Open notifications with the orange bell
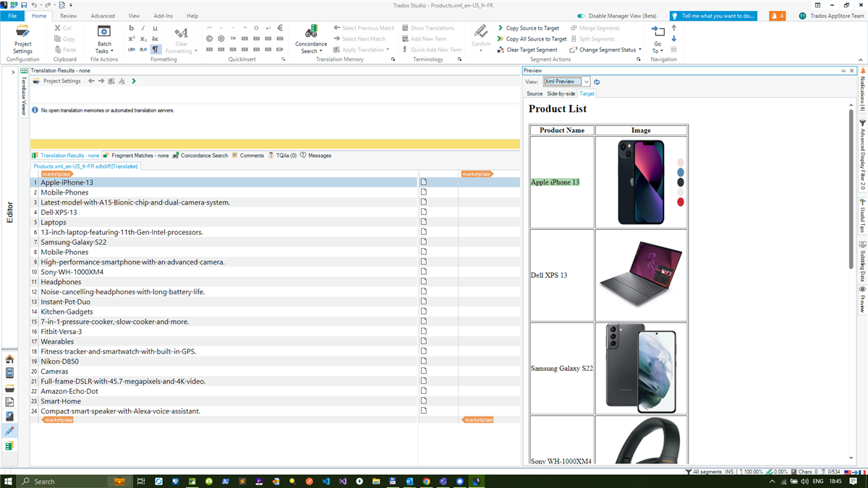Image resolution: width=868 pixels, height=488 pixels. (777, 15)
